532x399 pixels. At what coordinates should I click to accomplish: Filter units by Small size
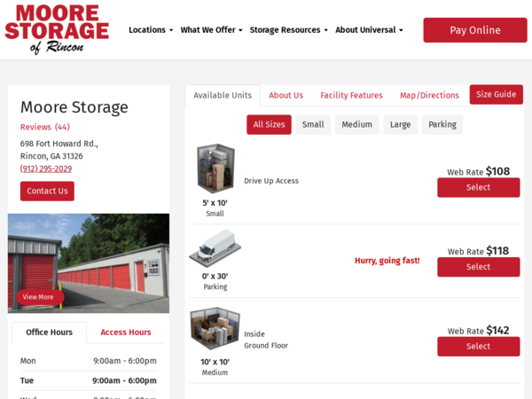click(313, 124)
